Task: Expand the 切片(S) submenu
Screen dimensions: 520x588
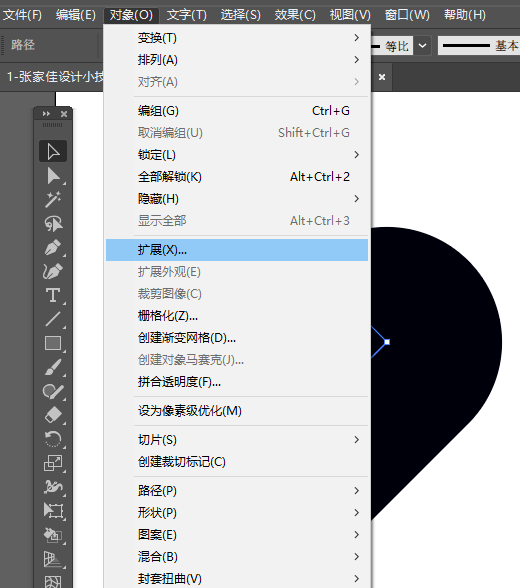Action: pos(237,440)
